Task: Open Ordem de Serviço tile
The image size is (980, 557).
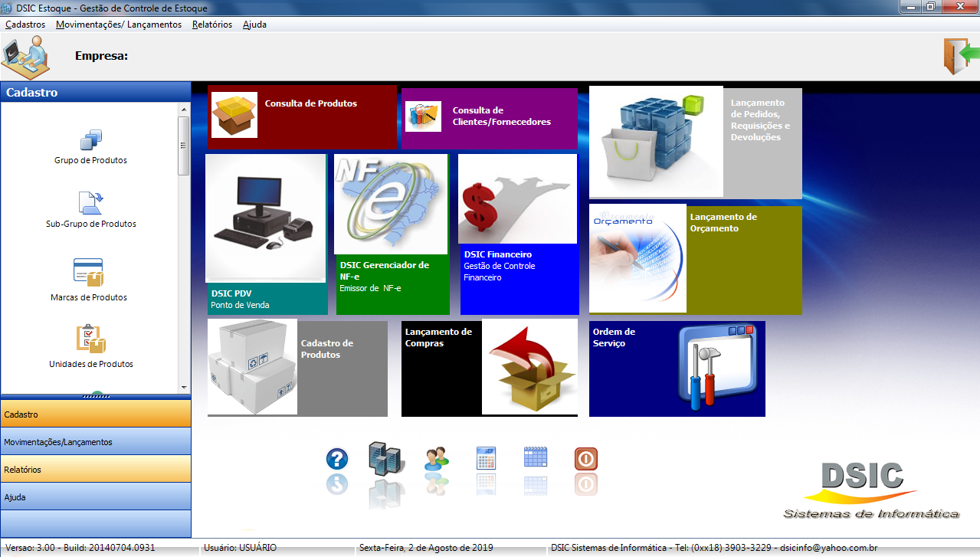Action: [x=677, y=369]
